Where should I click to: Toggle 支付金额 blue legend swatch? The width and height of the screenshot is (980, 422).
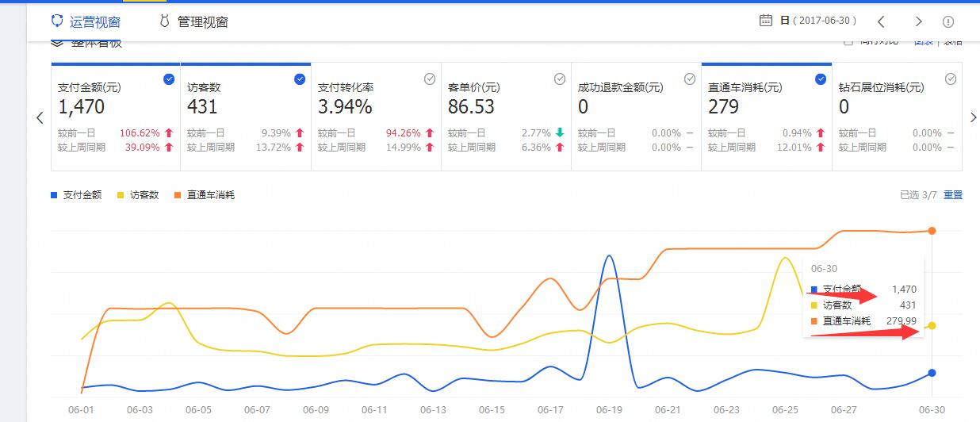point(54,195)
